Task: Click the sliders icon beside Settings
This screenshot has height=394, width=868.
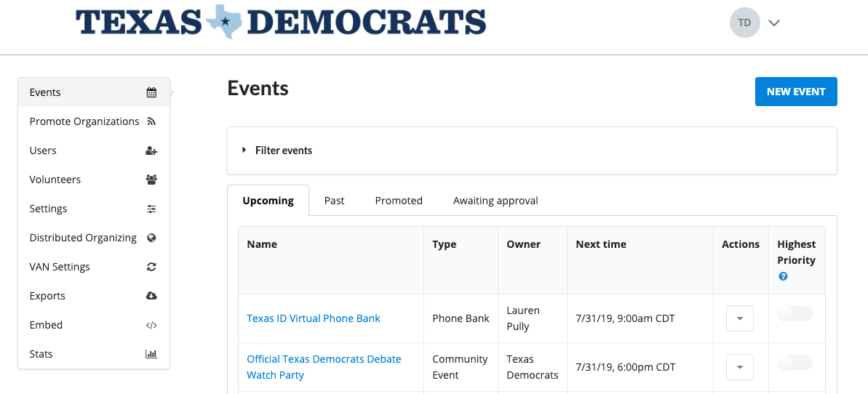Action: (151, 209)
